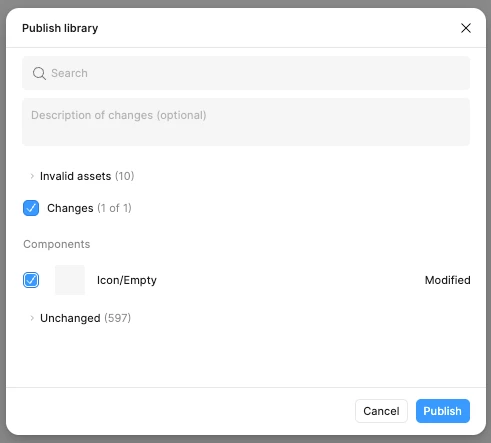Click the Modified status label

[x=447, y=280]
